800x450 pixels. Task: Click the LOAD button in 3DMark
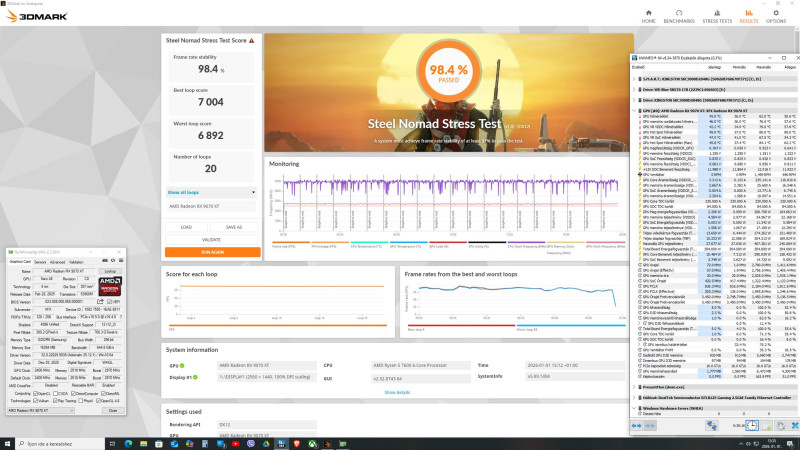point(186,227)
